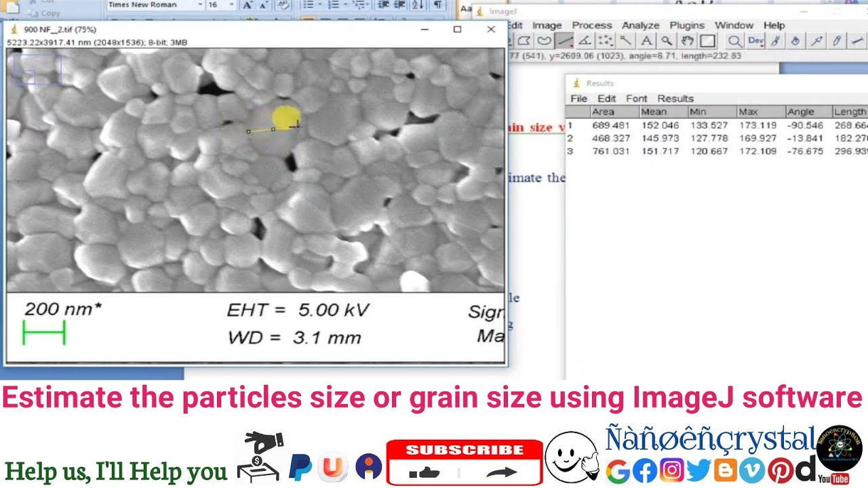
Task: Select Results row with area 761.031
Action: click(717, 151)
